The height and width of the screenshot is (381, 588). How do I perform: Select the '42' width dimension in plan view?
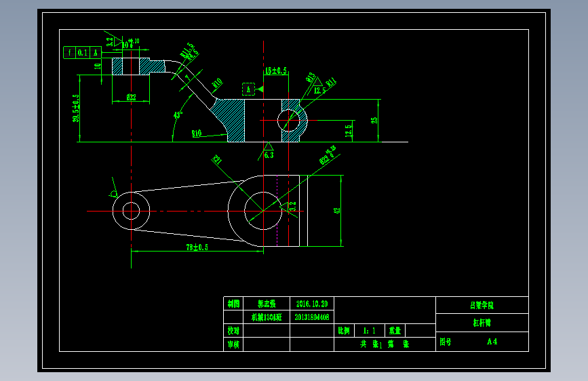point(337,211)
